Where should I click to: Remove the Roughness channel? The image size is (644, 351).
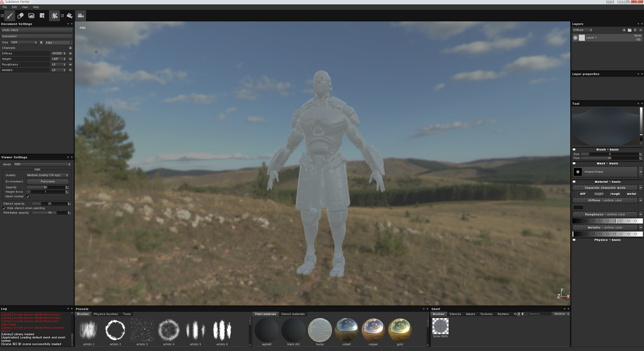(70, 64)
